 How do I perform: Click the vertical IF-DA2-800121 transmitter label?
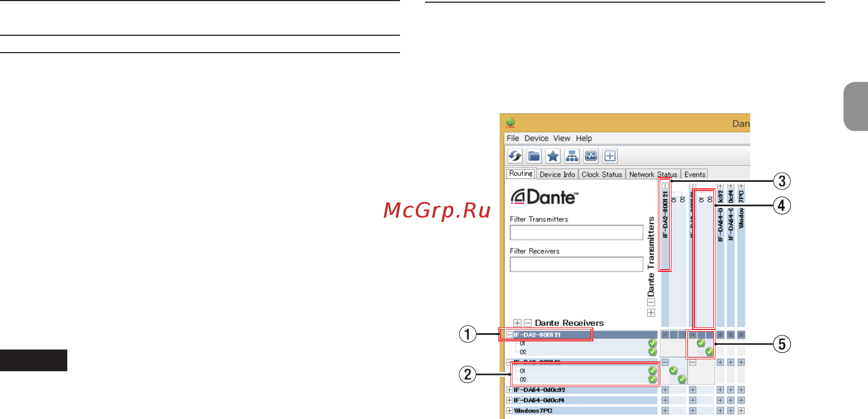click(x=665, y=214)
